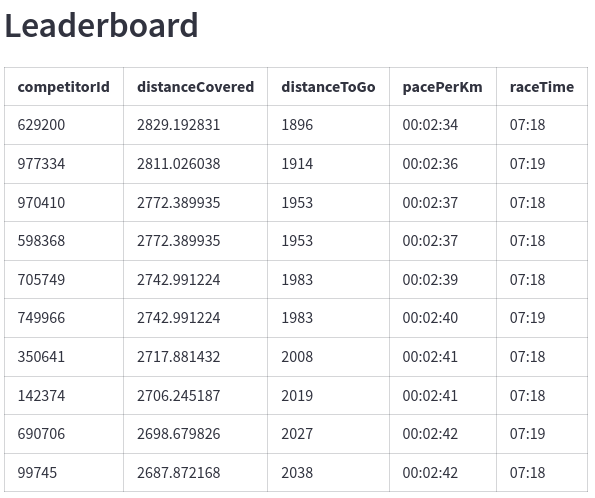Select pace 00:02:37 for competitor 970410
Screen dimensions: 595x498
430,203
